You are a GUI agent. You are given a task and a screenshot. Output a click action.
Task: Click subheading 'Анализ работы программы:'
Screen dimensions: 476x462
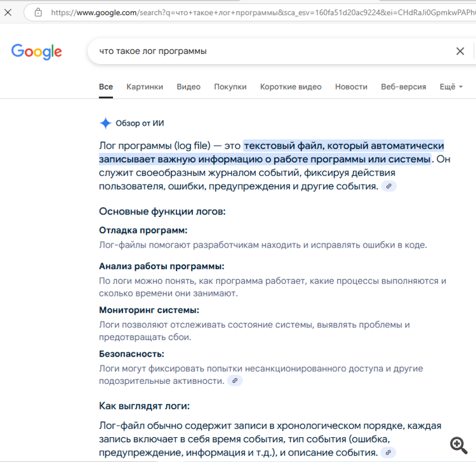click(x=162, y=267)
